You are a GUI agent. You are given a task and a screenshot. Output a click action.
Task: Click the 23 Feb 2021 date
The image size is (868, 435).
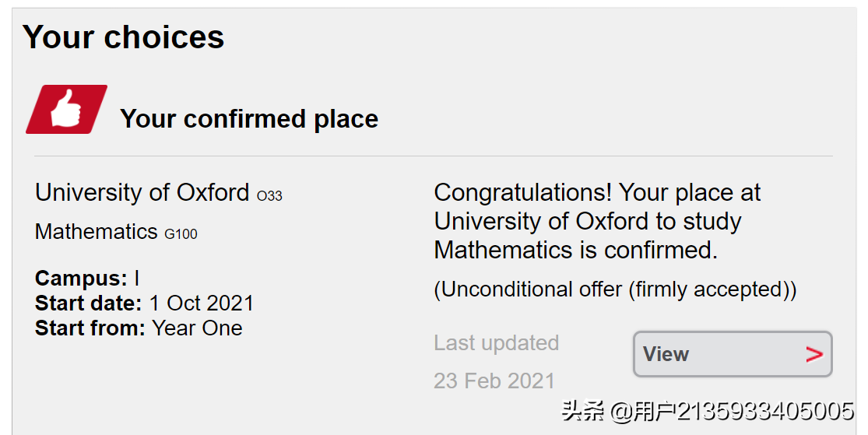(x=494, y=381)
